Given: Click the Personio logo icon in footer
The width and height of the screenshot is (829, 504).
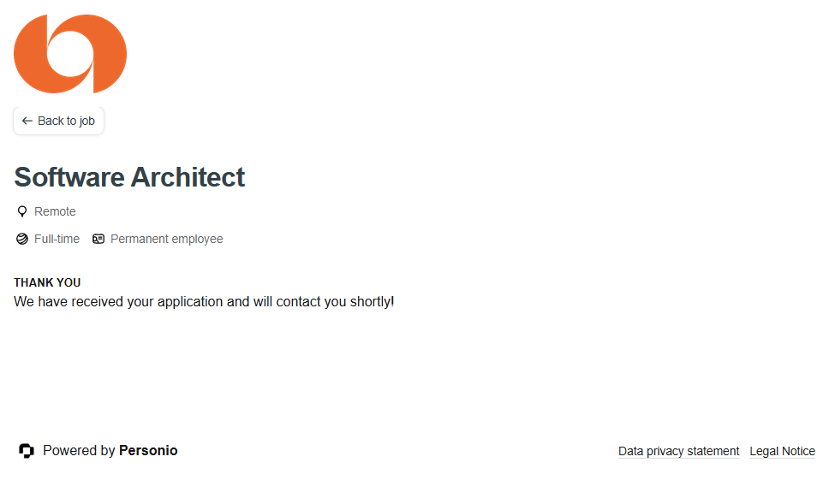Looking at the screenshot, I should [27, 450].
